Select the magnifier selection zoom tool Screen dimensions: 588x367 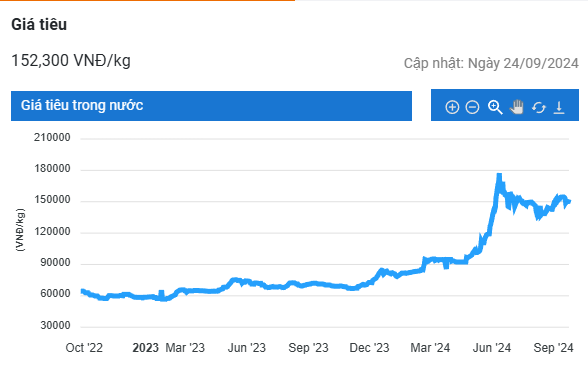pos(495,107)
